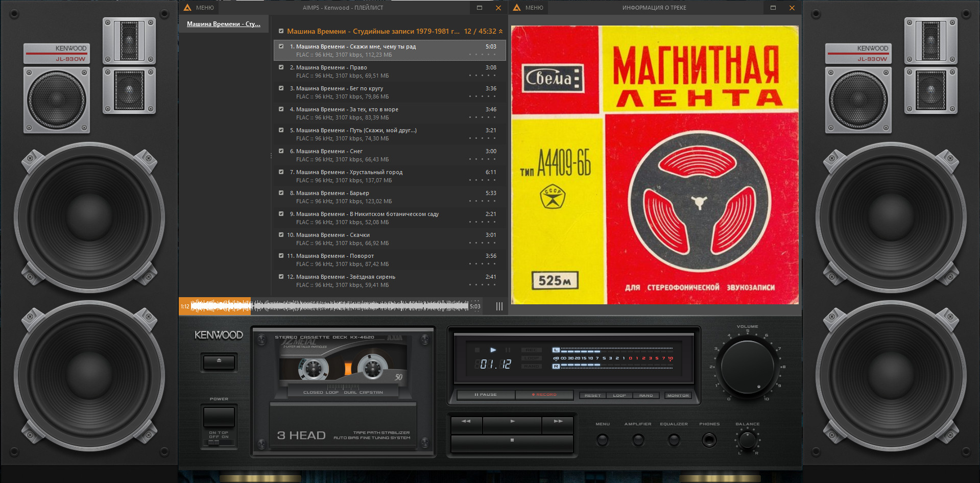Toggle the Power on/off switch
This screenshot has width=980, height=483.
[219, 417]
